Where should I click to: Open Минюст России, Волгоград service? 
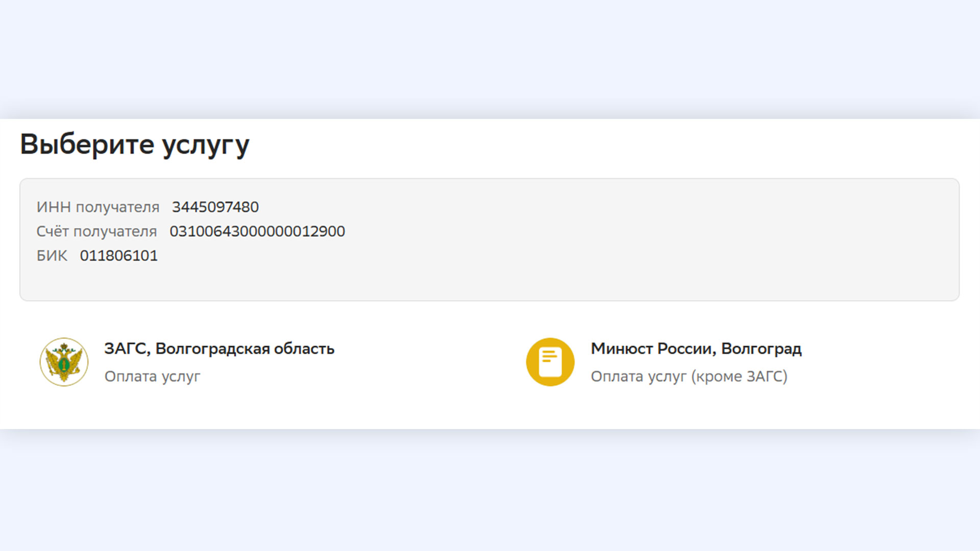696,348
